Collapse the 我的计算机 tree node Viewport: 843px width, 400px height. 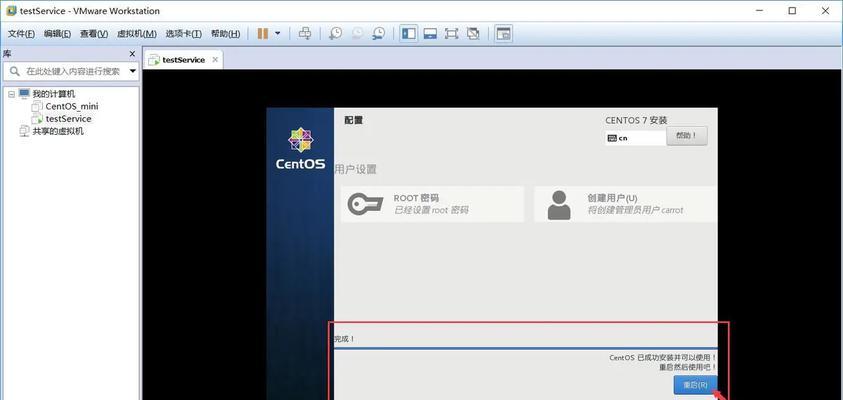pos(11,94)
